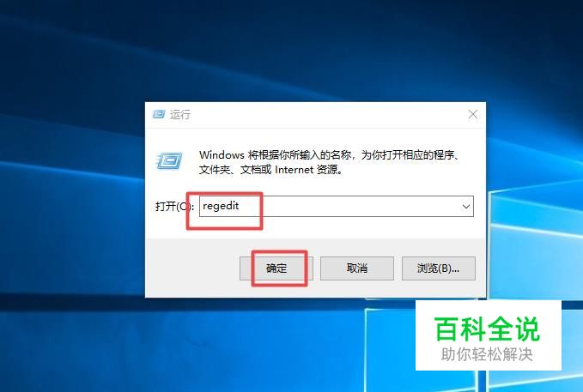
Task: Close the 运行 dialog with the X
Action: (472, 114)
